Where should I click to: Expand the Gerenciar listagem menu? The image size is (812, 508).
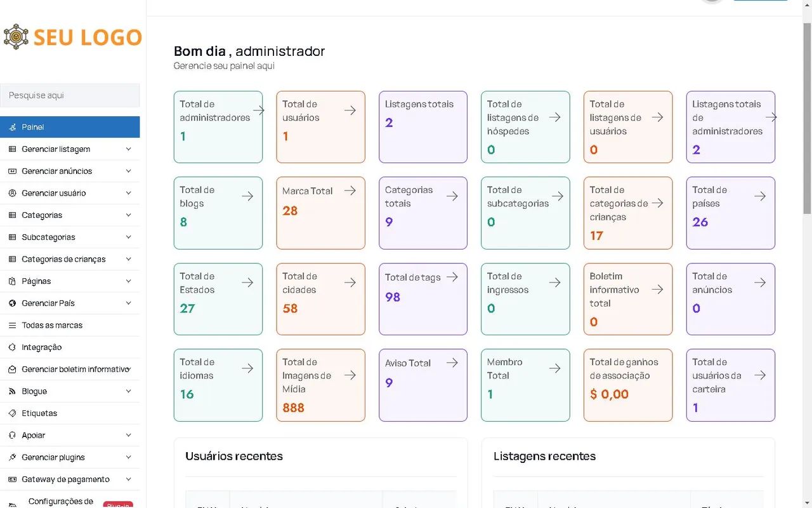tap(70, 149)
